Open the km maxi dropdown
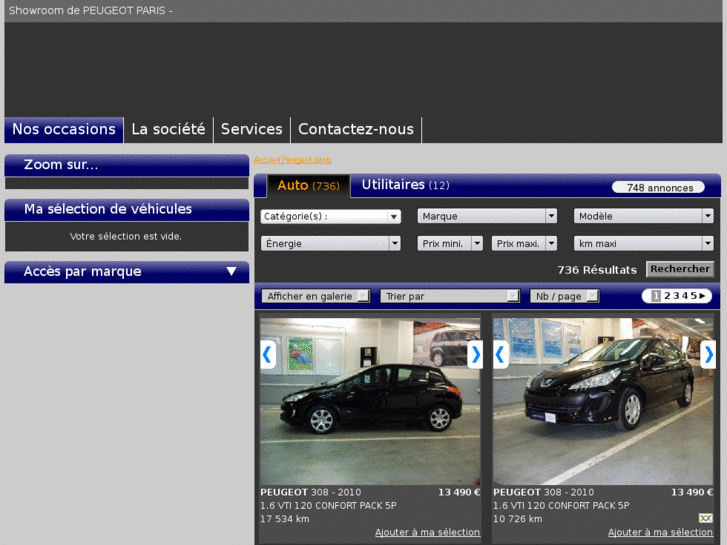The width and height of the screenshot is (727, 545). point(644,244)
